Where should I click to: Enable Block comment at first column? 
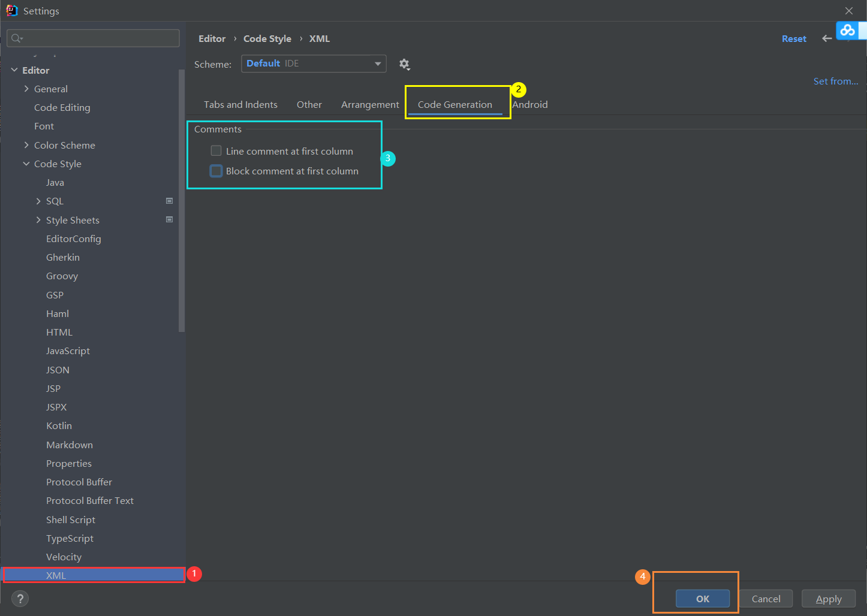[x=216, y=171]
